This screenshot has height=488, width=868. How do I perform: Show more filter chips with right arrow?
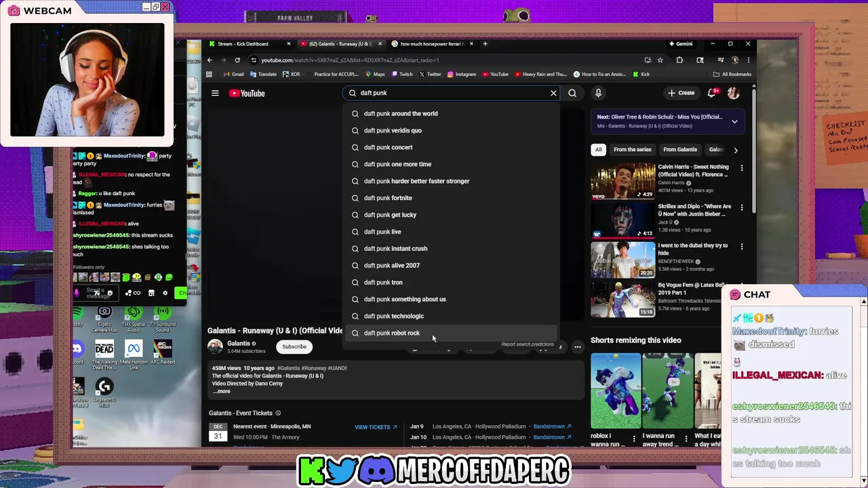[736, 150]
